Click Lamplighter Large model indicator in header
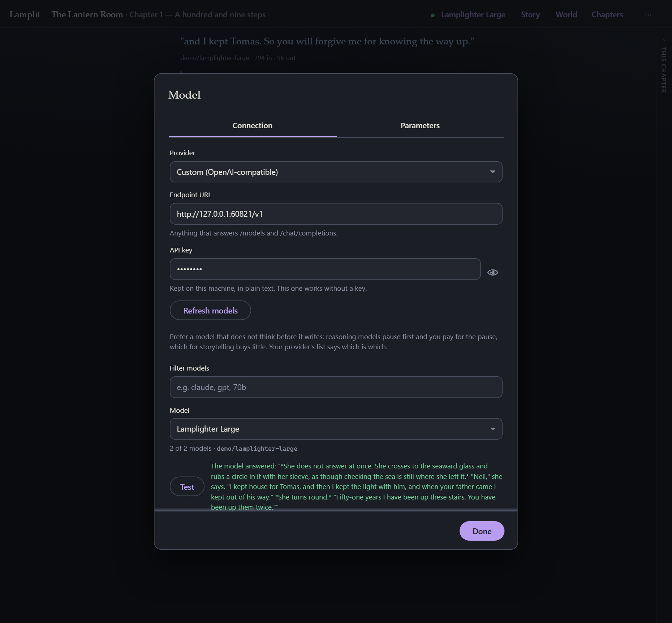Image resolution: width=672 pixels, height=623 pixels. click(x=473, y=15)
